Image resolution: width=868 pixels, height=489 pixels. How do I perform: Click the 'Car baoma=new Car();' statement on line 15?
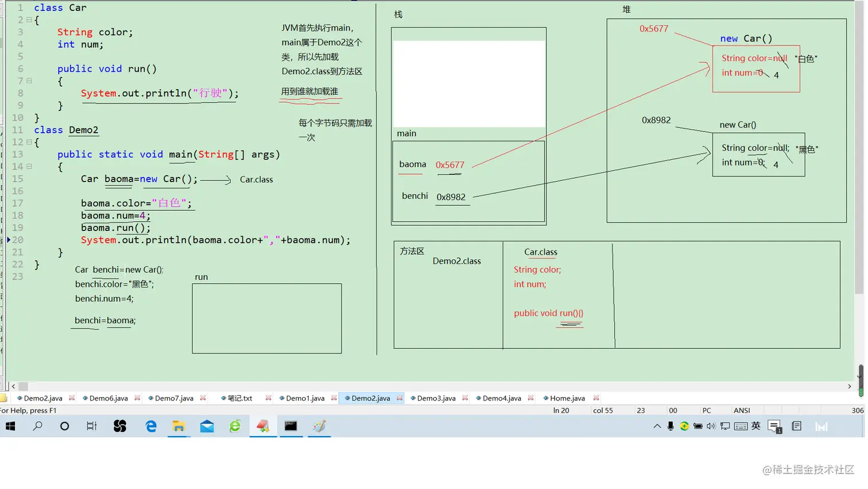coord(139,179)
